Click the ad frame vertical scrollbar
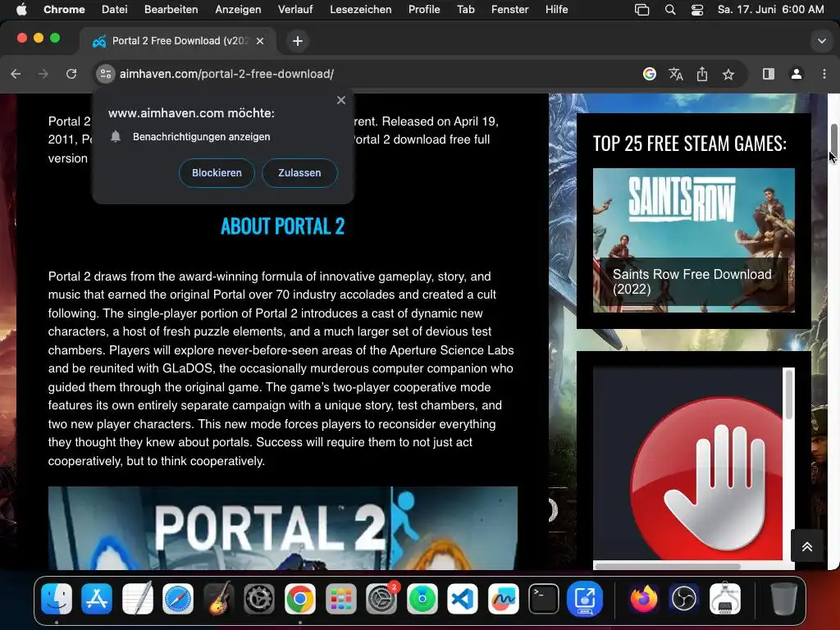The width and height of the screenshot is (840, 630). (x=788, y=394)
